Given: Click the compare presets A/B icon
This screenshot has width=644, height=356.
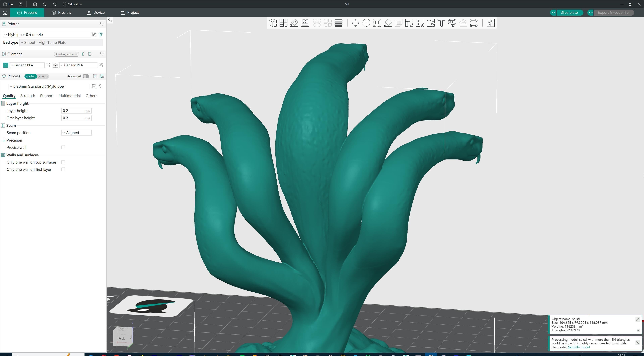Looking at the screenshot, I should [101, 76].
